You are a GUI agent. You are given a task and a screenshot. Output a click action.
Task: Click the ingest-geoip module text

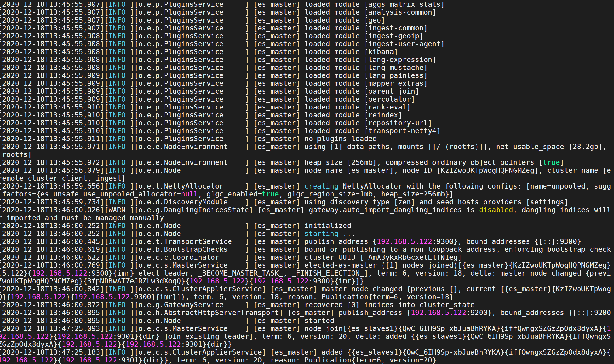click(394, 36)
